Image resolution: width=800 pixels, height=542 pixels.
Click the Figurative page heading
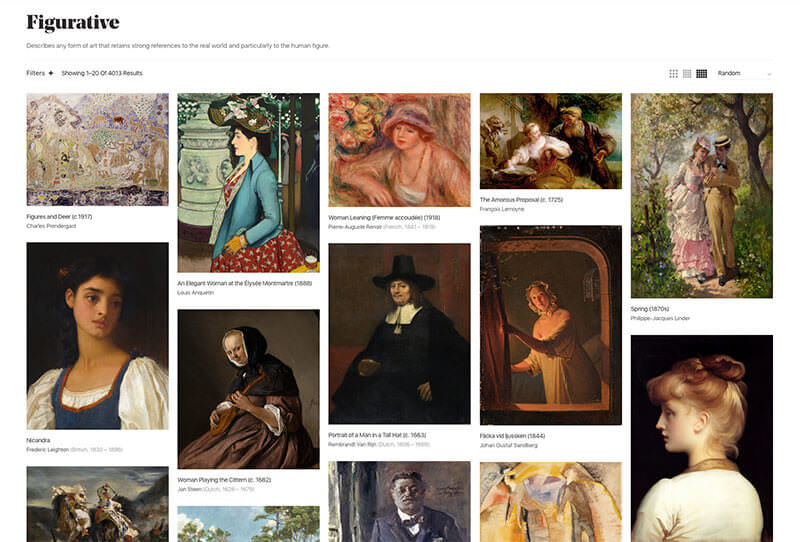73,22
